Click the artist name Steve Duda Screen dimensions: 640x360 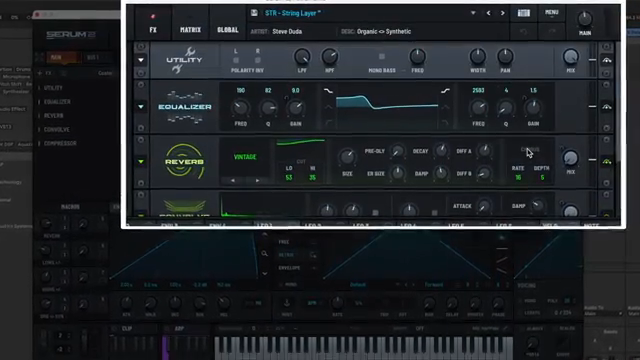287,31
